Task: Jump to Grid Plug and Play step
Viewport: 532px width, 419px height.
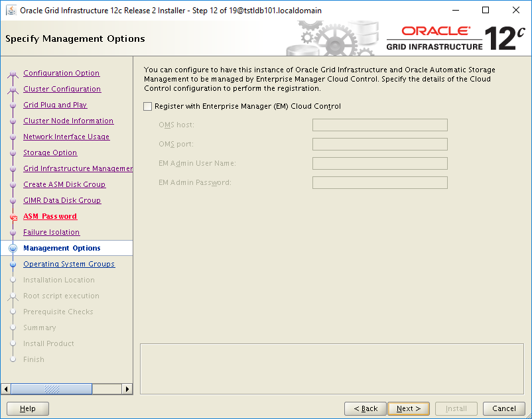Action: (55, 105)
